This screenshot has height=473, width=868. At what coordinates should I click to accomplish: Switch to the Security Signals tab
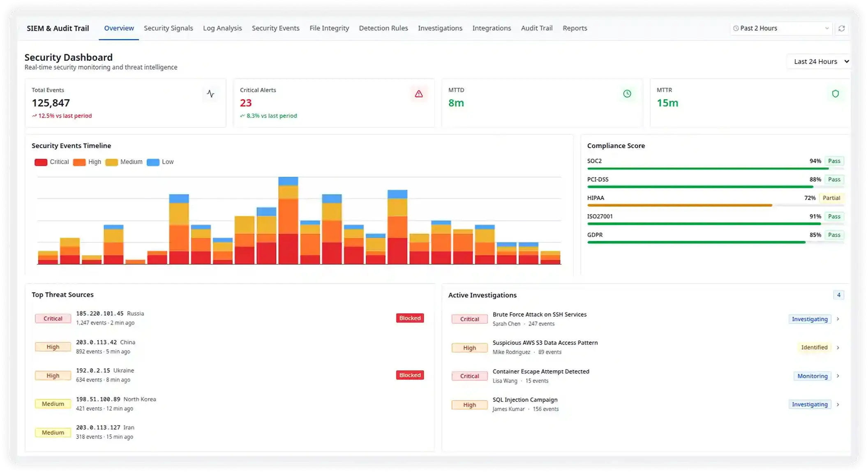click(x=169, y=28)
